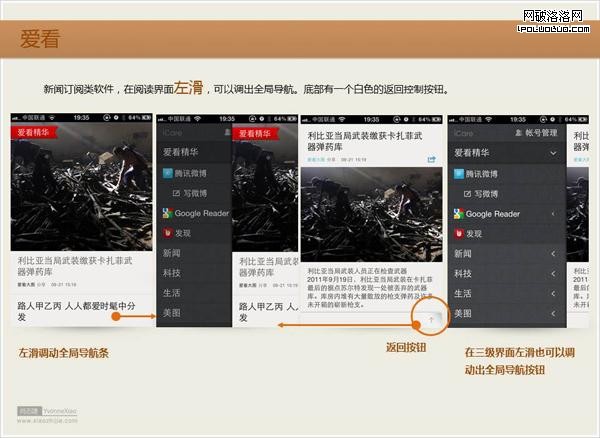Expand Google Reader using its chevron arrow
Viewport: 600px width, 438px height.
553,214
